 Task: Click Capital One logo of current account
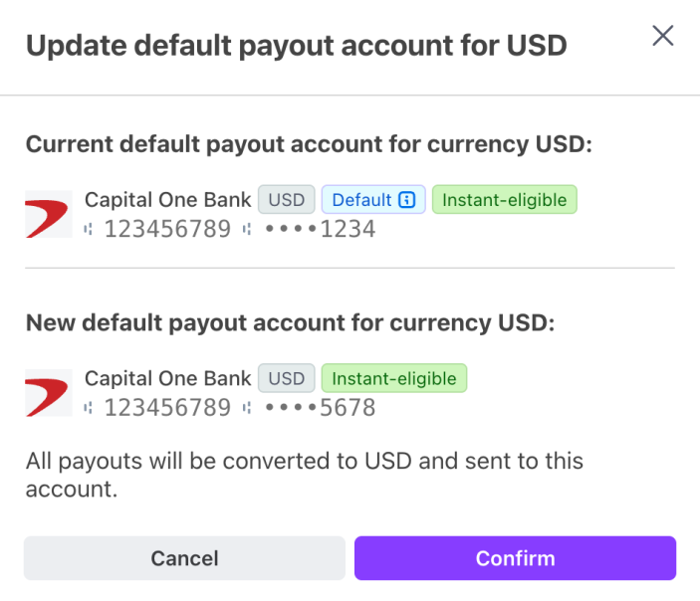pos(48,214)
